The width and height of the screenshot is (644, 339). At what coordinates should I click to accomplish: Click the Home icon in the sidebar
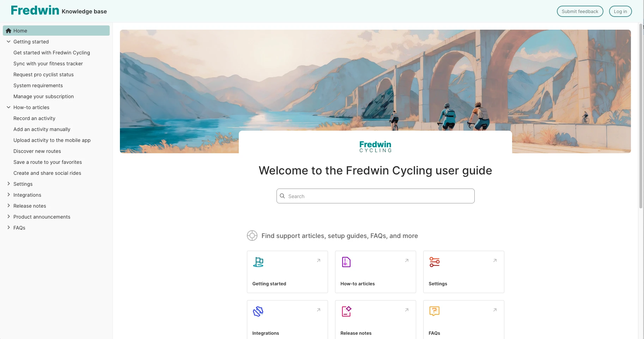click(8, 30)
